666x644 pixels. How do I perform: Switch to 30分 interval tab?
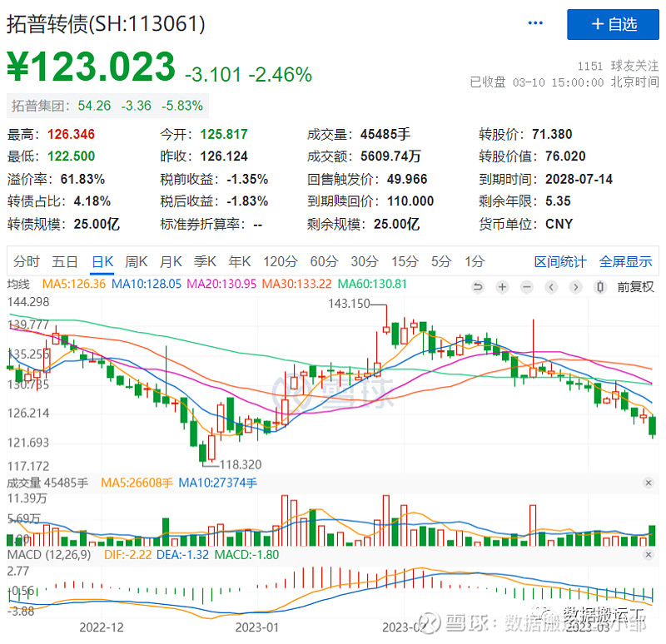pyautogui.click(x=365, y=261)
